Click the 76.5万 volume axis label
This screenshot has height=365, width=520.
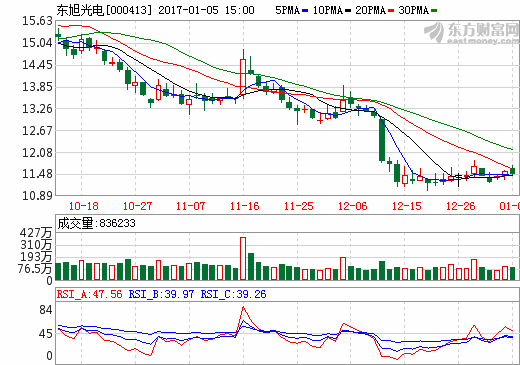35,269
